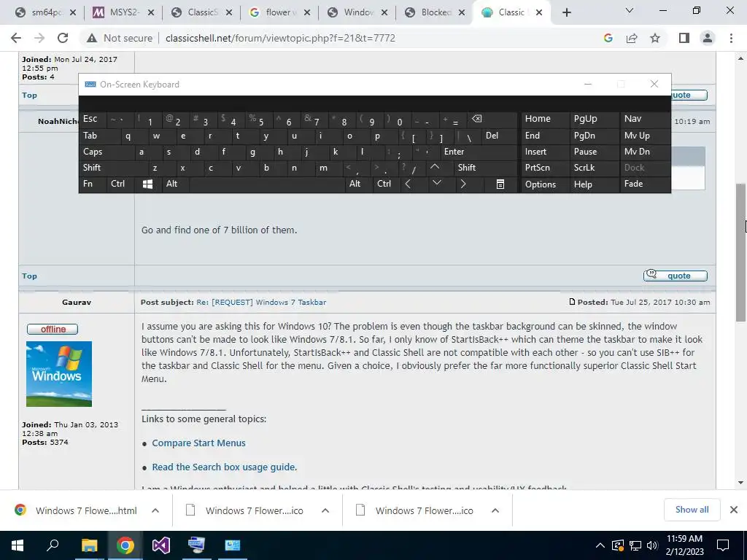747x560 pixels.
Task: Switch to the ClassicS browser tab
Action: coord(201,13)
